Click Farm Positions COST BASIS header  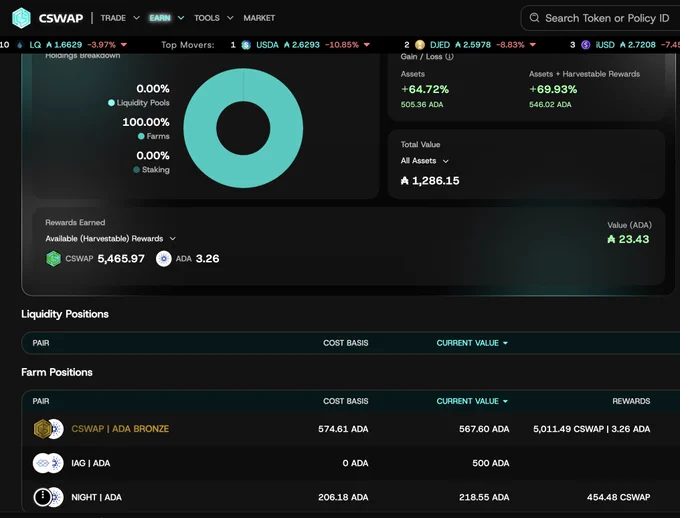[x=346, y=401]
